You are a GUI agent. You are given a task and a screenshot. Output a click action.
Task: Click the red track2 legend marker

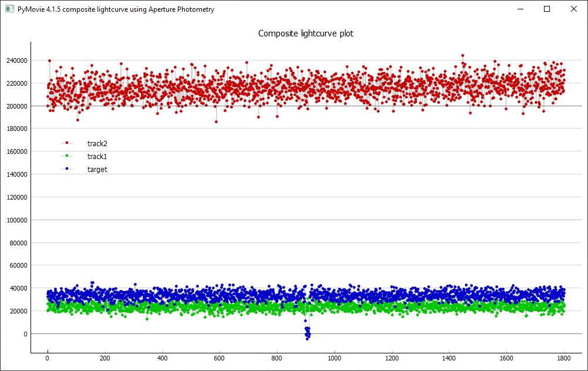point(67,143)
